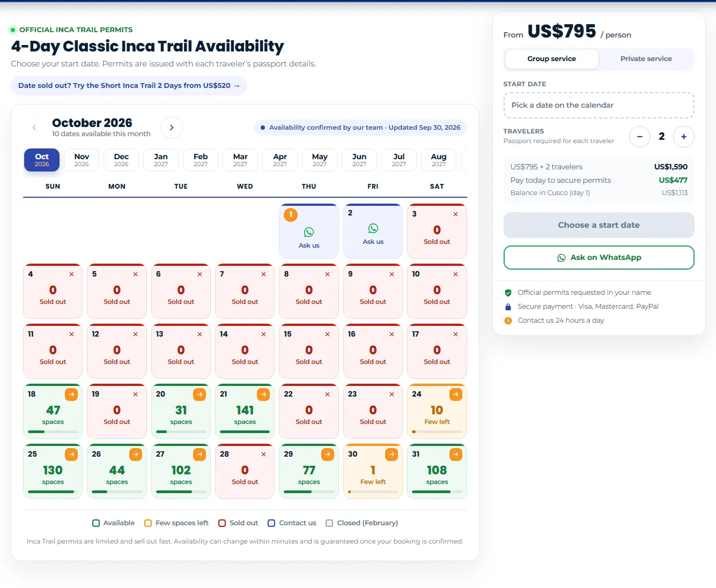The height and width of the screenshot is (588, 716).
Task: Click WhatsApp icon on October 1 cell
Action: click(x=309, y=232)
